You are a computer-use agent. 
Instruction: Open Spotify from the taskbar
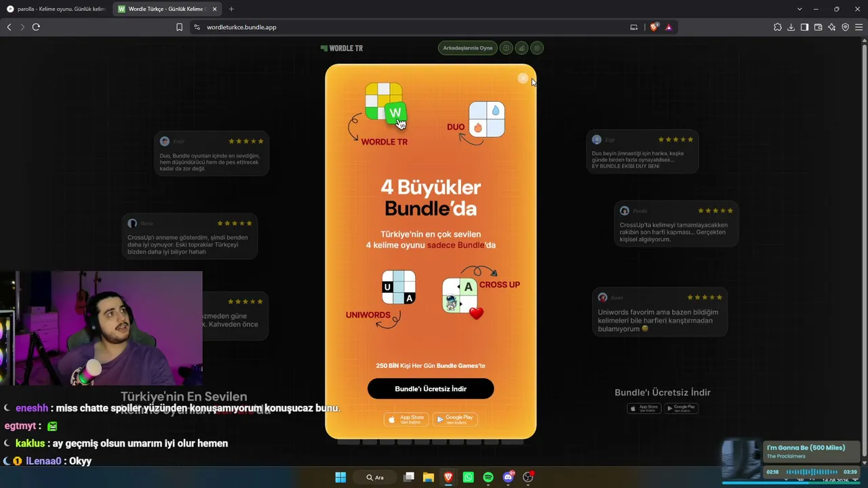488,477
